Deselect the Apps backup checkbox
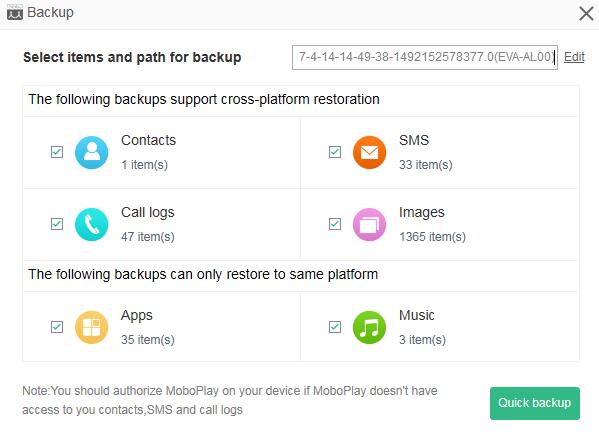599x442 pixels. [57, 327]
